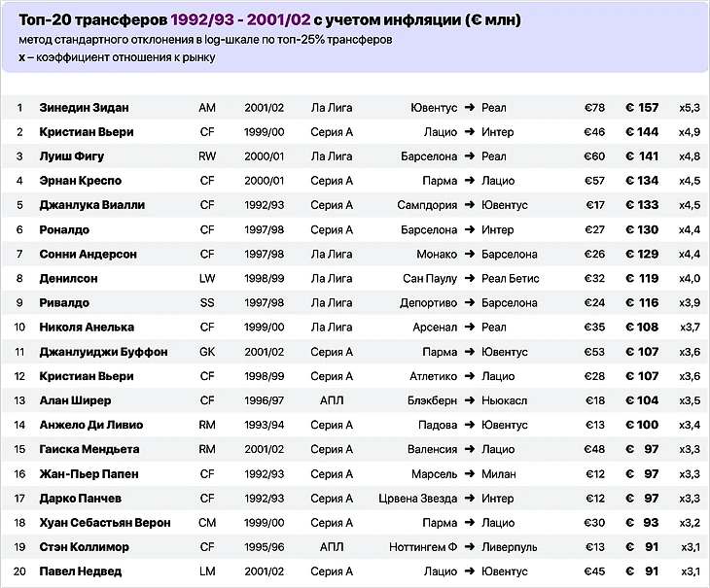Click the club Арсенал
Image resolution: width=710 pixels, height=588 pixels.
click(435, 328)
